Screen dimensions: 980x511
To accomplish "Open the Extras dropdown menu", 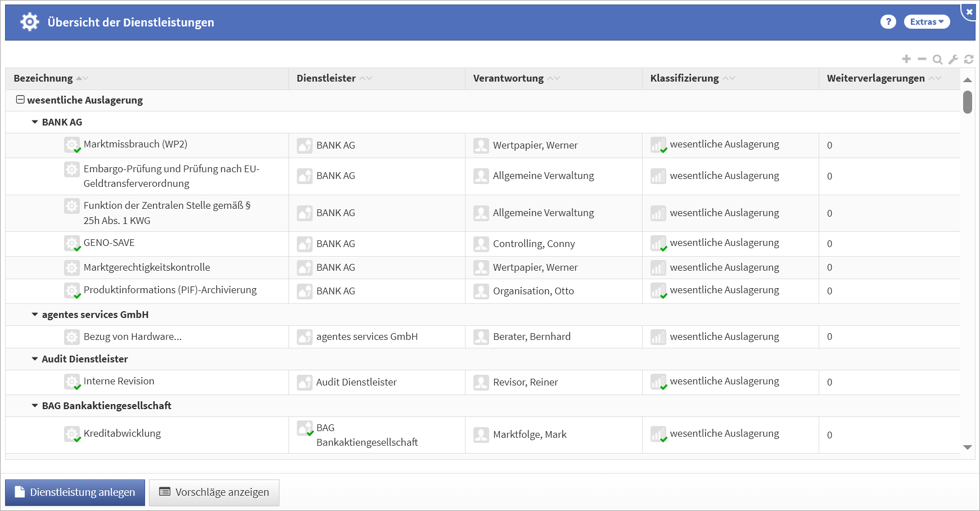I will [x=927, y=22].
